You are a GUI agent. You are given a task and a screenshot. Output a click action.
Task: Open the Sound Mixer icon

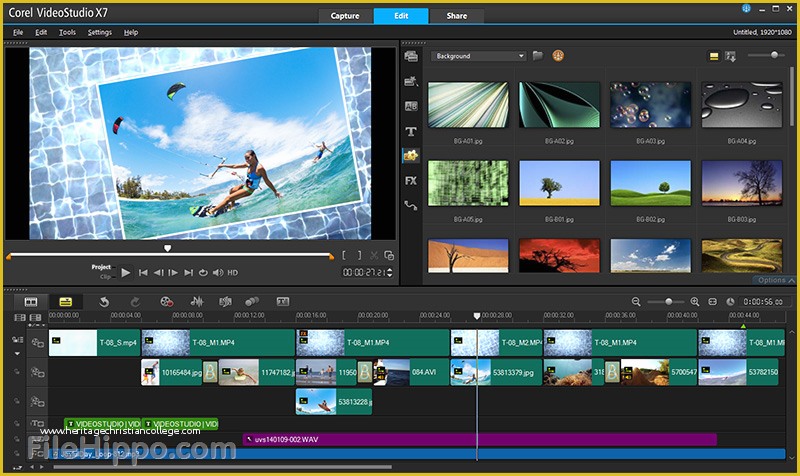[x=197, y=302]
